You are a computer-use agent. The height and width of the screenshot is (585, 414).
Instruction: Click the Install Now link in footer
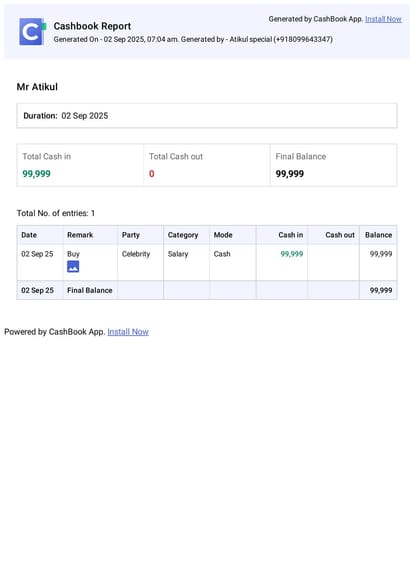tap(128, 332)
